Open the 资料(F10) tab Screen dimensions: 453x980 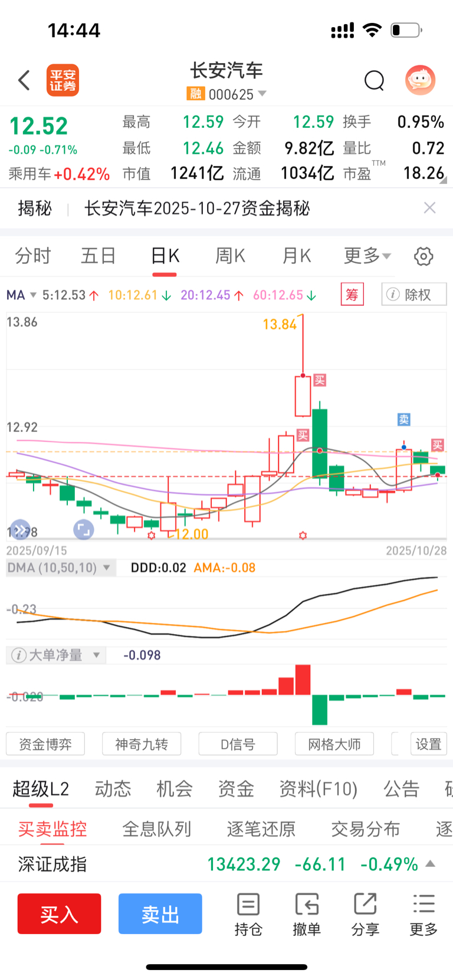click(x=319, y=788)
